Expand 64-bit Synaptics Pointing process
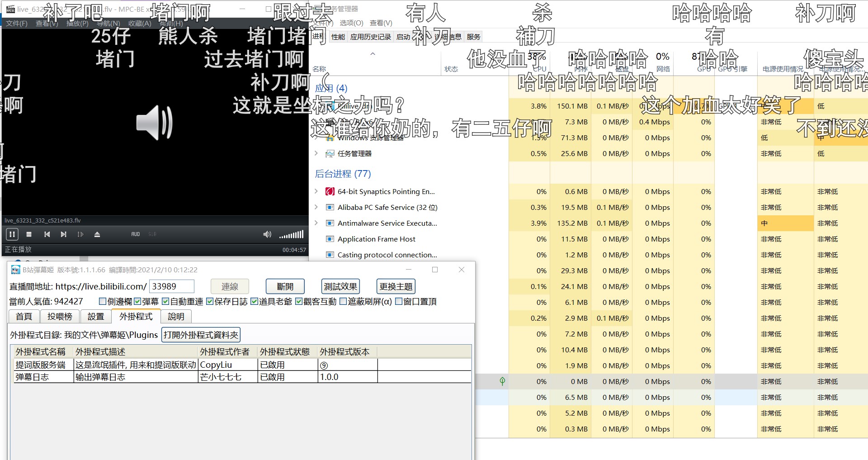 pos(316,191)
